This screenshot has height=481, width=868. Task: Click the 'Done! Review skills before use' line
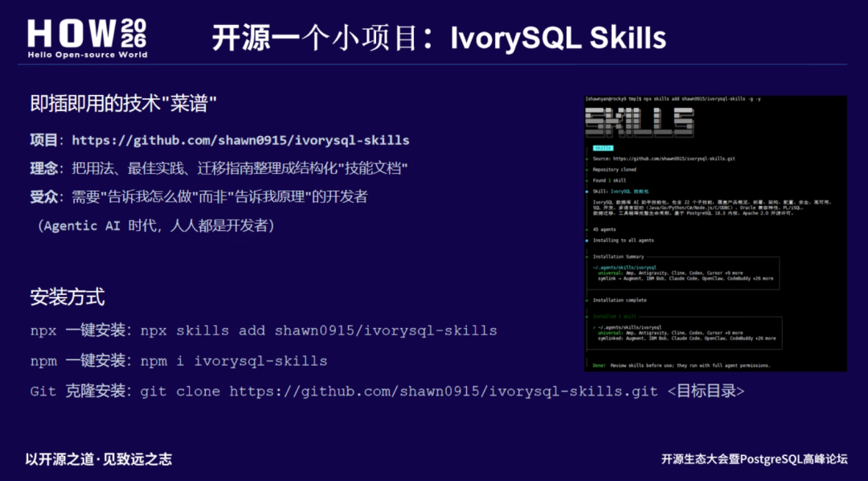point(681,366)
